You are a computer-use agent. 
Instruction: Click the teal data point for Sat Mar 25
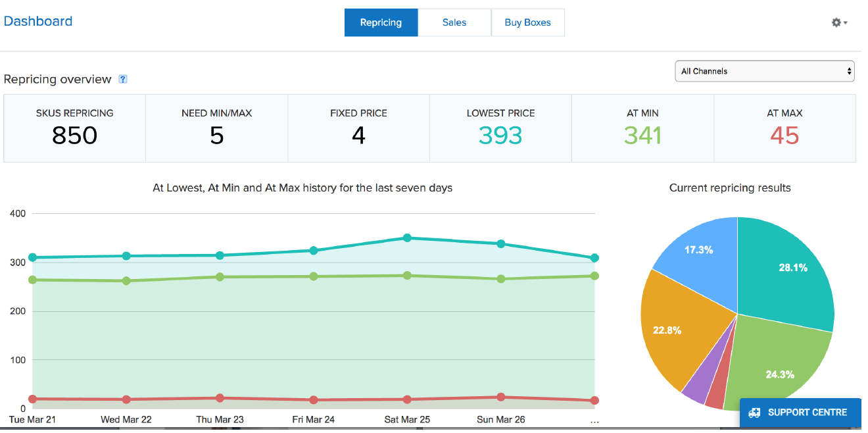(x=407, y=238)
